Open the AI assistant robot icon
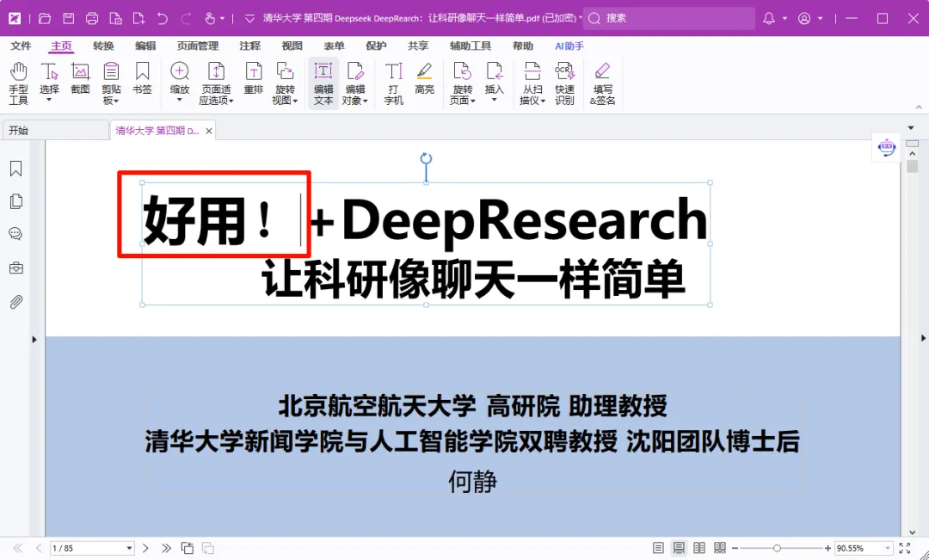The image size is (929, 560). coord(887,147)
